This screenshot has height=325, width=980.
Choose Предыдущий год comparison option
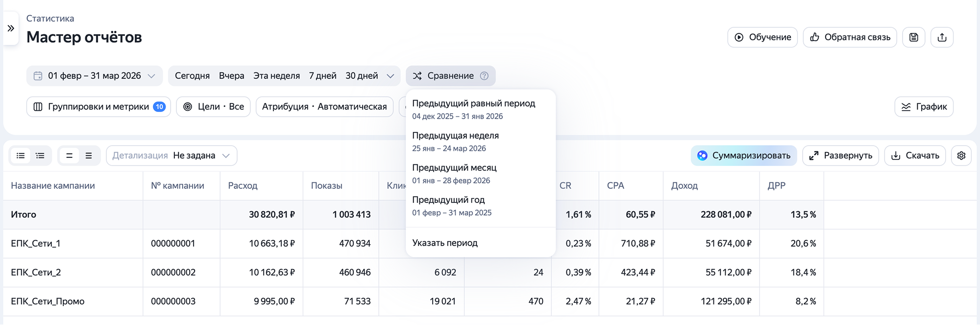[481, 206]
